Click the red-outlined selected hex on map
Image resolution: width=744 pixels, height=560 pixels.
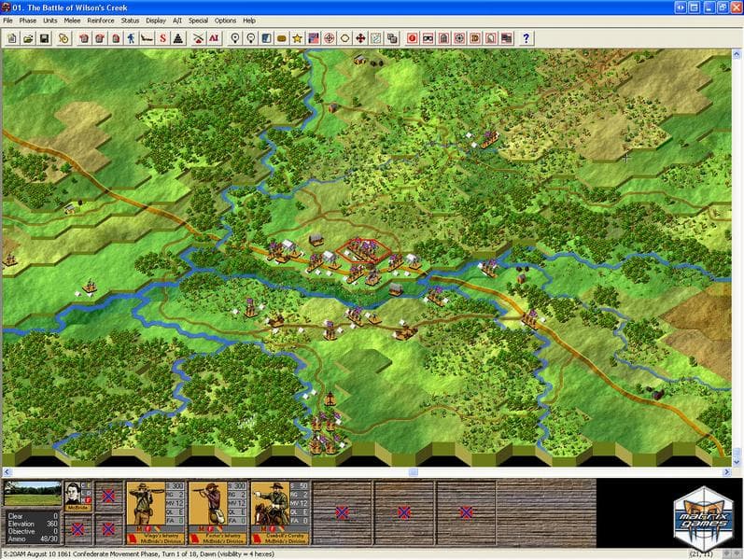(x=364, y=250)
